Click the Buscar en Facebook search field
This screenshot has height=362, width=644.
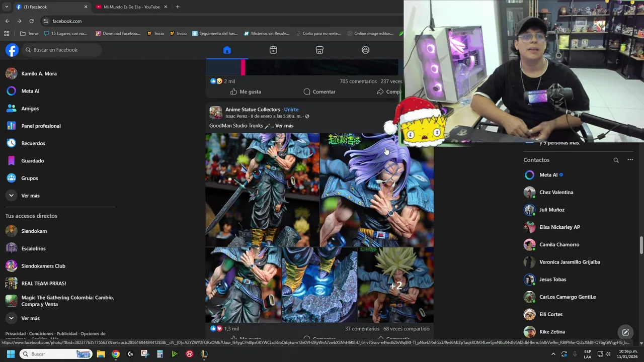[61, 50]
